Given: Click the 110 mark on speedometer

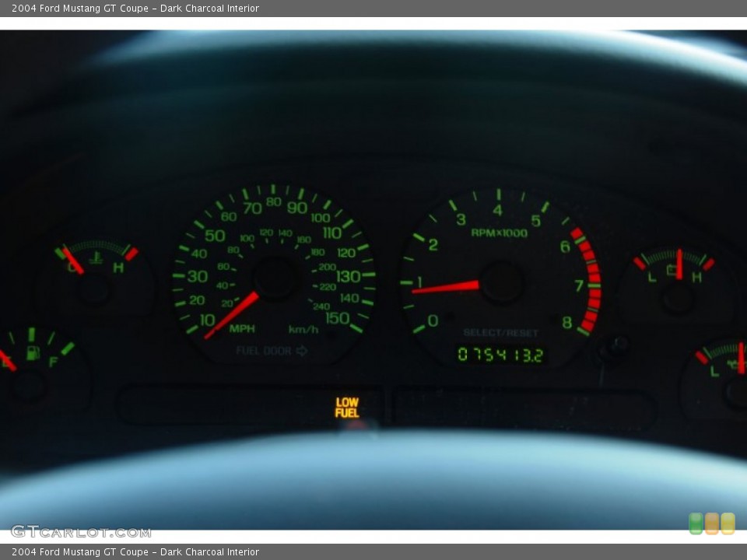Looking at the screenshot, I should coord(332,233).
